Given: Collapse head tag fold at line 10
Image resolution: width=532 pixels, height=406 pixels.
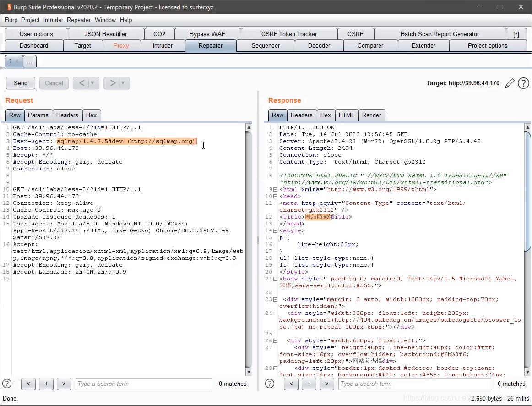Looking at the screenshot, I should 275,196.
